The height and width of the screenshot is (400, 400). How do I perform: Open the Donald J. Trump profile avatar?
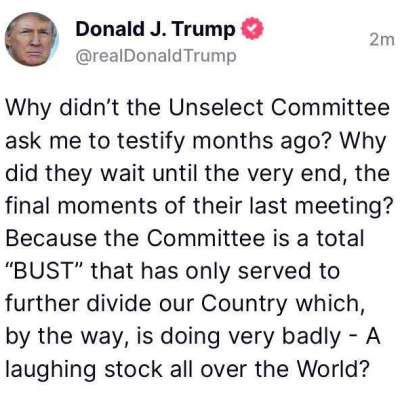click(32, 40)
